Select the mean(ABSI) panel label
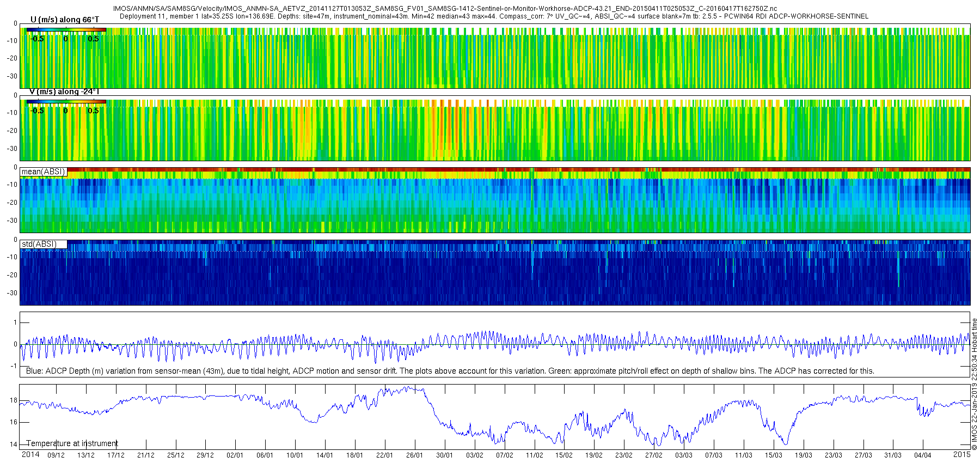 point(44,172)
